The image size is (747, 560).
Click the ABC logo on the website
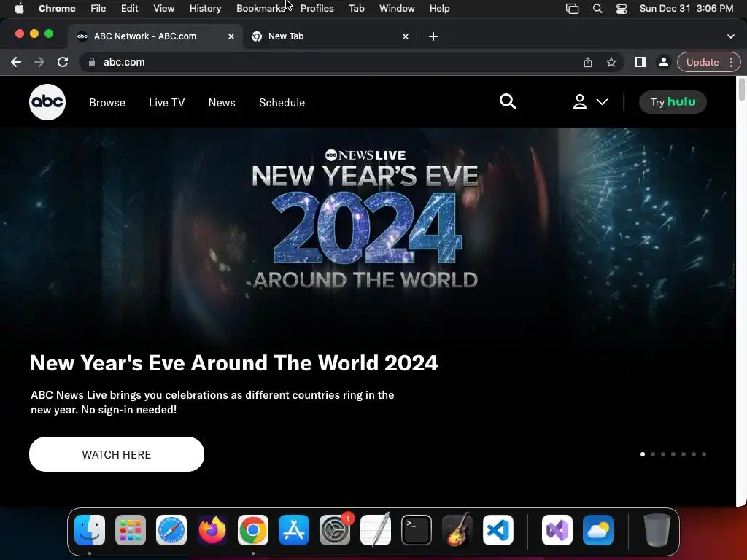tap(47, 102)
